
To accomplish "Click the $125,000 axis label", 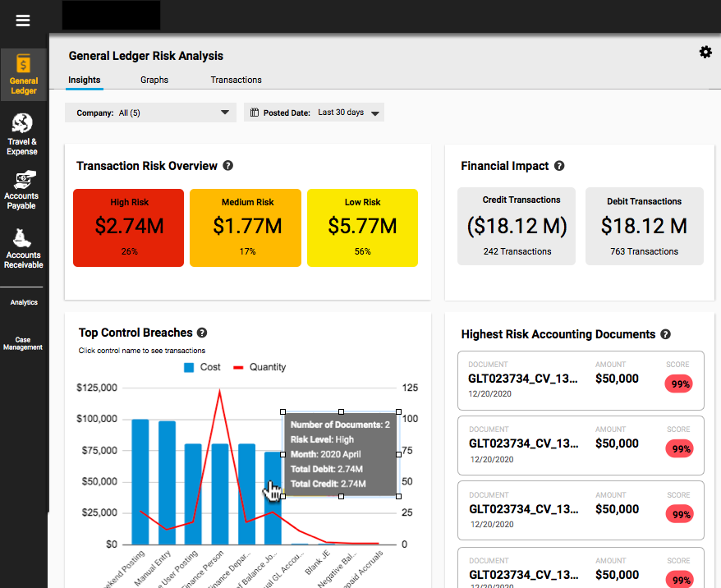I will [x=97, y=388].
